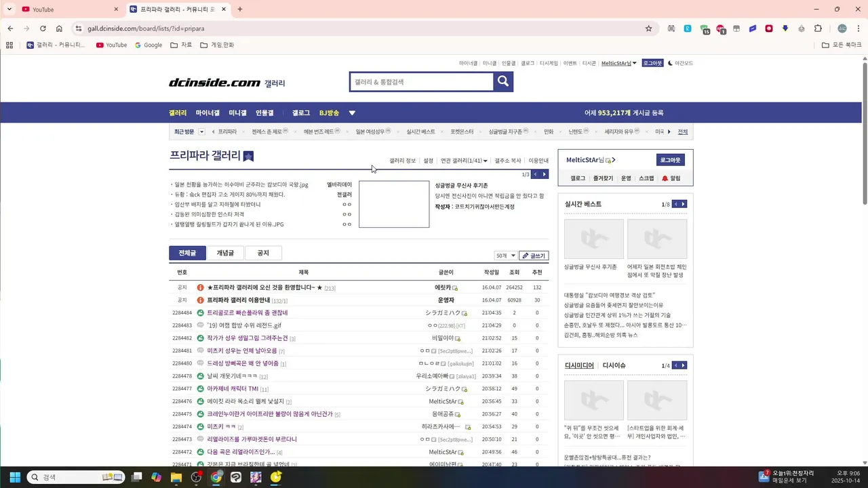Bookmark this page with the star icon

click(648, 28)
